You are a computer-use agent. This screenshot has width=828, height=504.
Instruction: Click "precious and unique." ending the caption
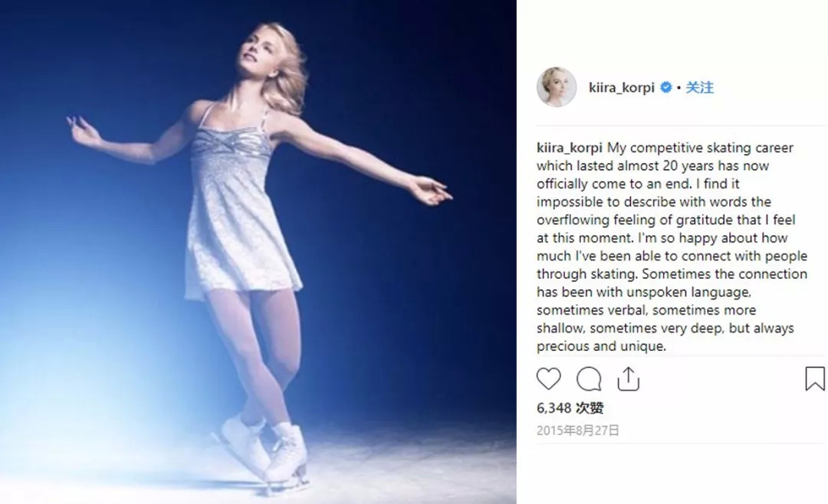point(602,346)
